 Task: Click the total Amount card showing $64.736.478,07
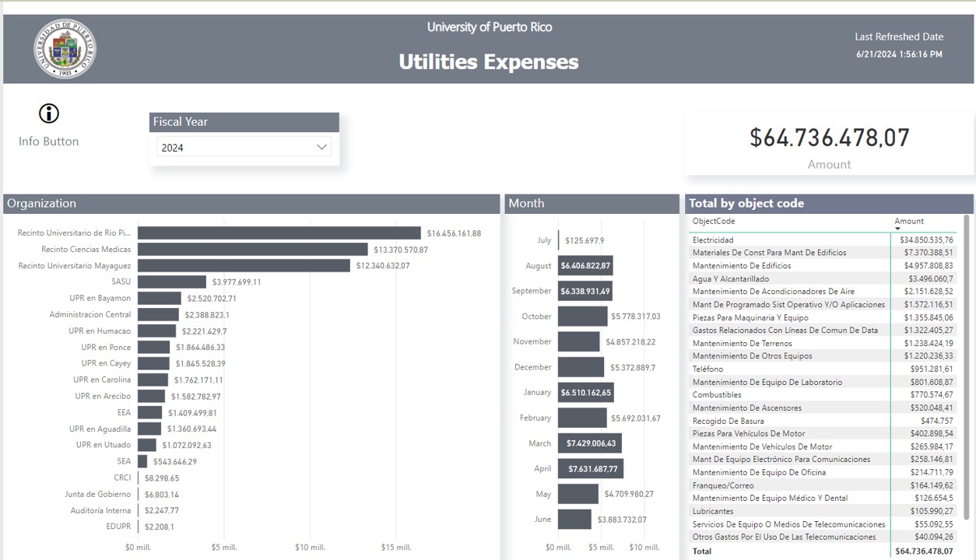click(829, 143)
